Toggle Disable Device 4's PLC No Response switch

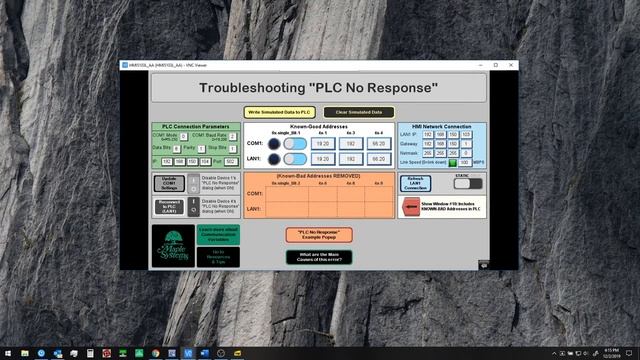point(193,207)
